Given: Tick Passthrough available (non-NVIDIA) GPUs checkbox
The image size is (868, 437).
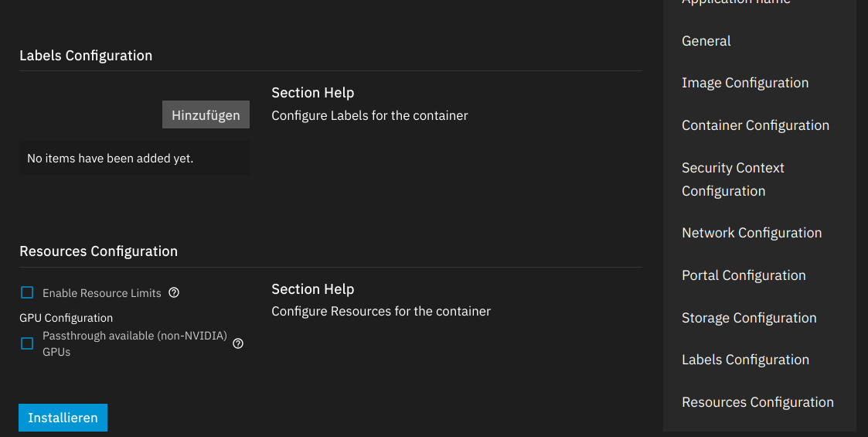Looking at the screenshot, I should pos(27,343).
